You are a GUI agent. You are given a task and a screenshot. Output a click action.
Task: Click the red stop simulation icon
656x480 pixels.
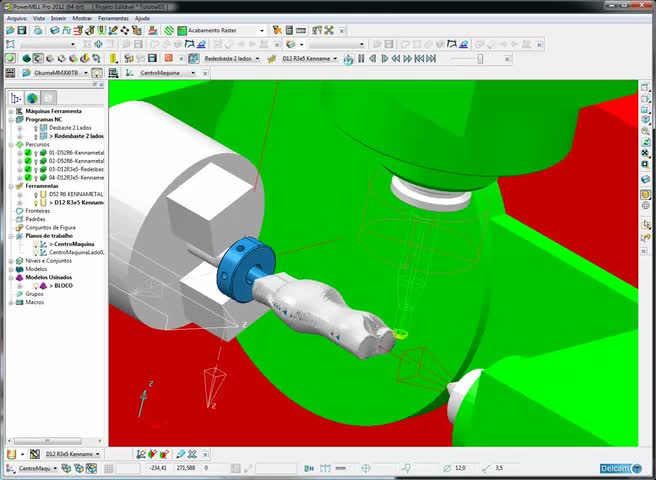pos(169,58)
